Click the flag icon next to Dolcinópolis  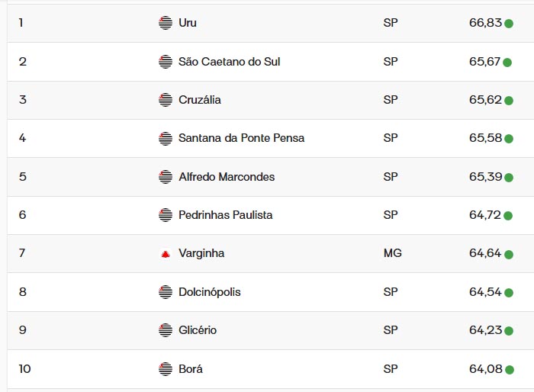(166, 292)
